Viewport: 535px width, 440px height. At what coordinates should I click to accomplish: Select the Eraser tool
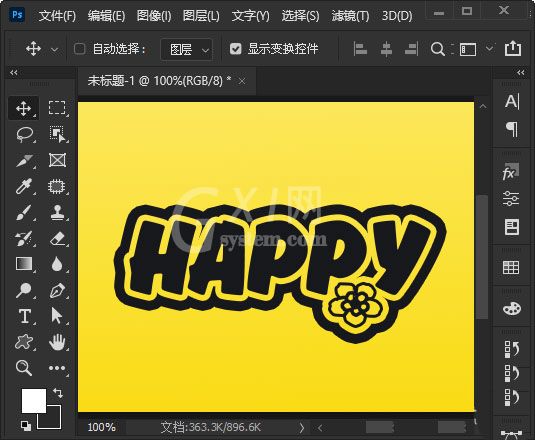[57, 238]
